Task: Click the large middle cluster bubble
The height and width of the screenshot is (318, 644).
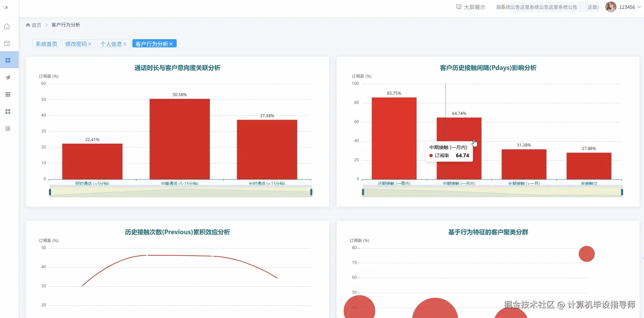Action: (435, 309)
